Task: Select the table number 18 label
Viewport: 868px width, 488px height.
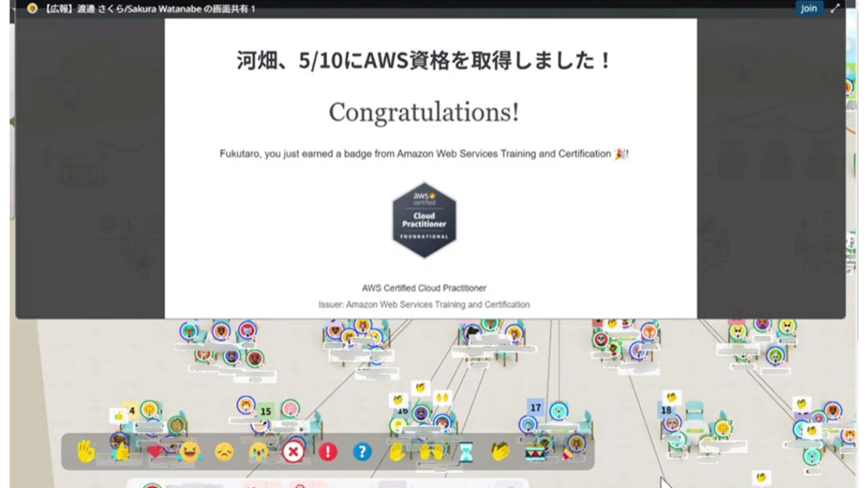Action: point(666,410)
